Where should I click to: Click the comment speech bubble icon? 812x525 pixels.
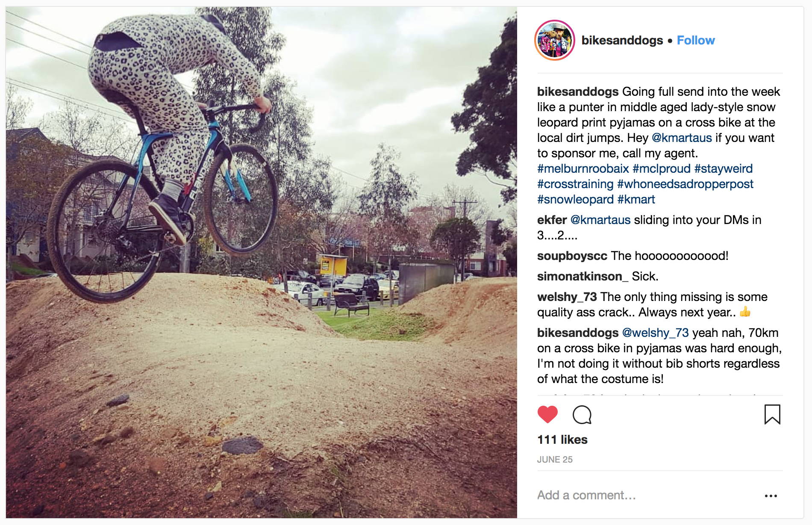[x=582, y=415]
